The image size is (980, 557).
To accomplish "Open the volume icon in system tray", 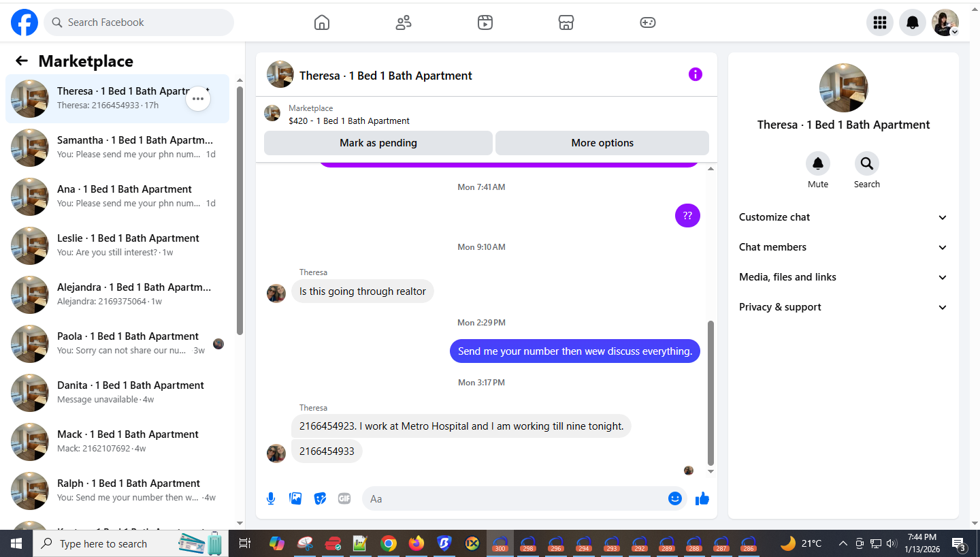I will point(892,543).
